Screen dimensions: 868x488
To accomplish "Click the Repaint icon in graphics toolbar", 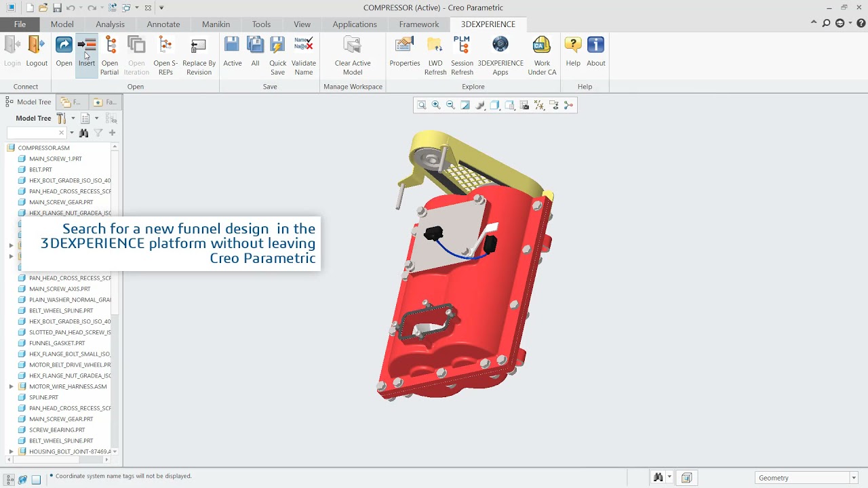I will click(x=465, y=105).
